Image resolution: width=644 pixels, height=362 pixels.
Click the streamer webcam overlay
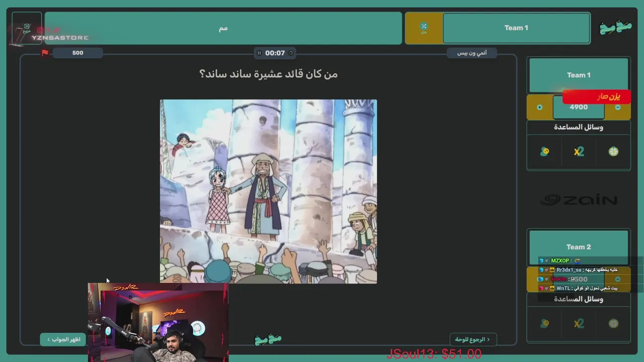[x=158, y=322]
